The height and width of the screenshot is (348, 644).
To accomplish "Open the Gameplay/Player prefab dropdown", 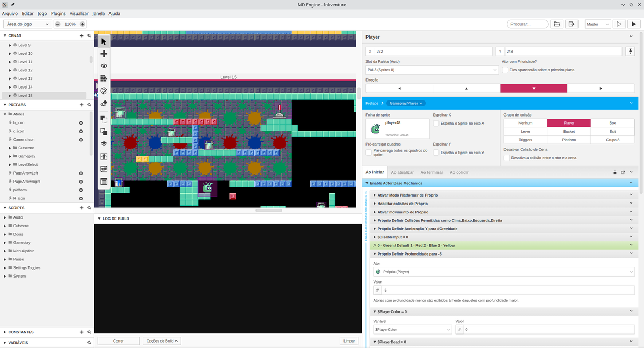I will [x=406, y=103].
